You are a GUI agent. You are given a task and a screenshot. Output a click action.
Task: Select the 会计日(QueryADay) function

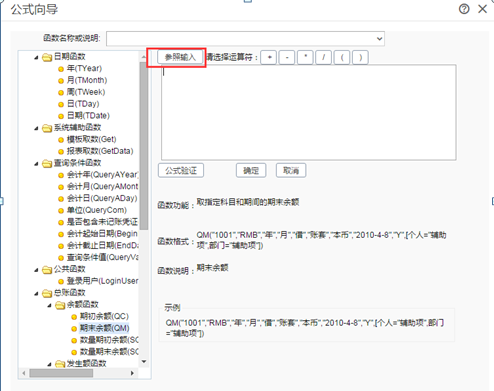tap(102, 198)
